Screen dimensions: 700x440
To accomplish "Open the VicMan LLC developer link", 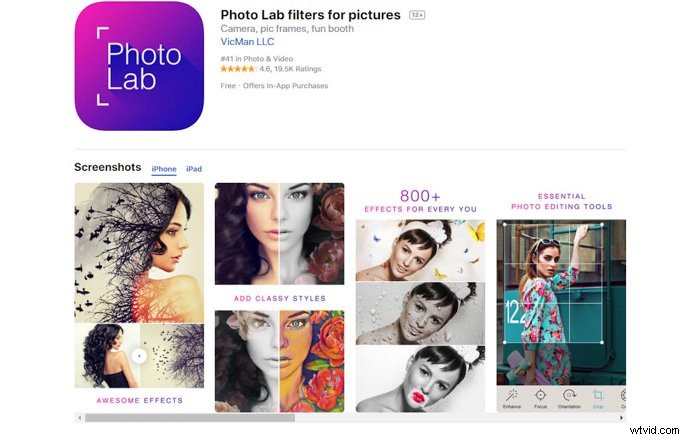I will click(247, 42).
